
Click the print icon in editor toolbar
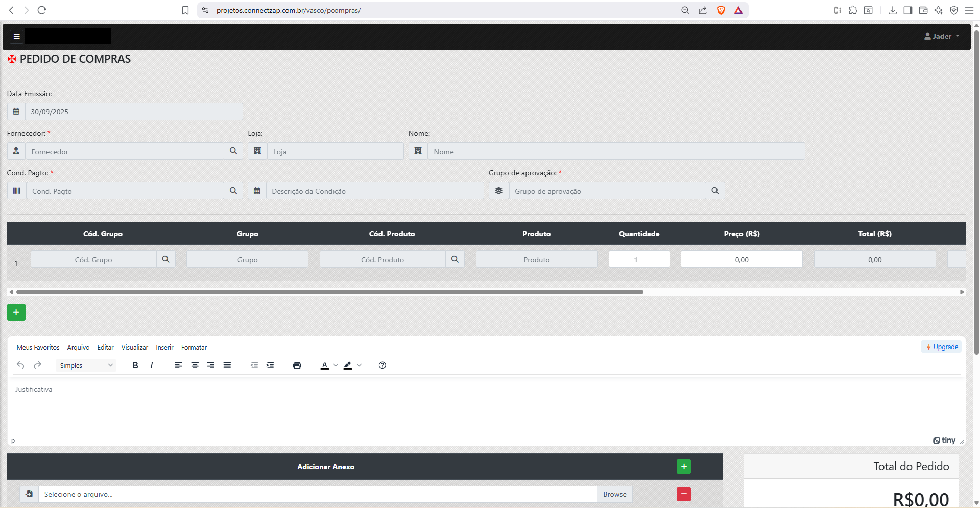coord(297,365)
